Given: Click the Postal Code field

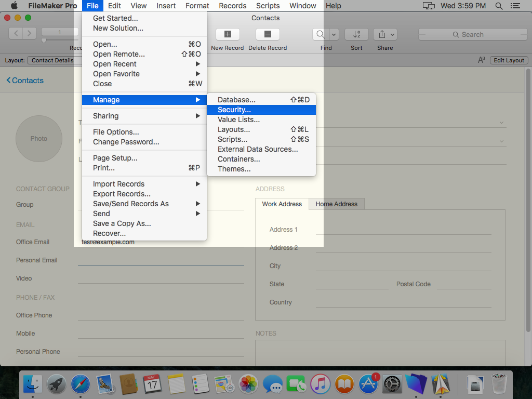Looking at the screenshot, I should 464,284.
